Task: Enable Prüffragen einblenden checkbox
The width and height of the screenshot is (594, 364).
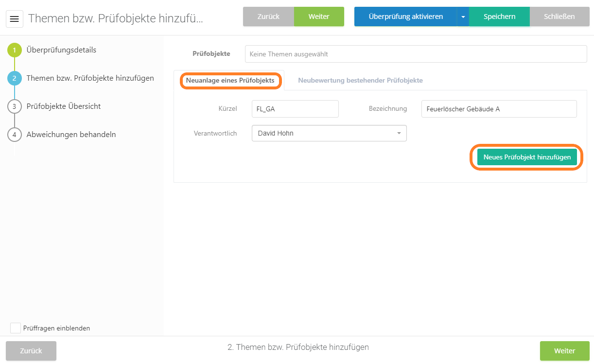Action: (16, 328)
